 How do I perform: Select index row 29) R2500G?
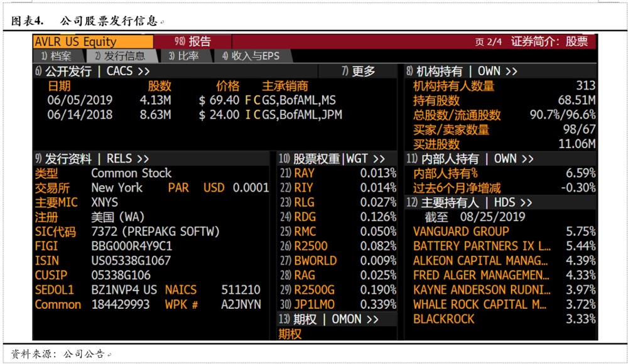[338, 290]
